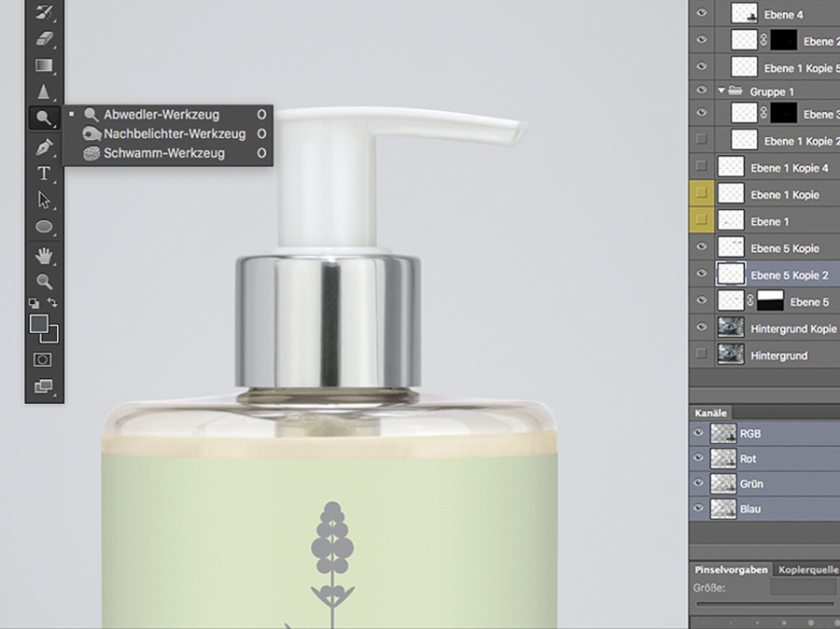
Task: Collapse the Gruppe 1 folder
Action: point(721,91)
